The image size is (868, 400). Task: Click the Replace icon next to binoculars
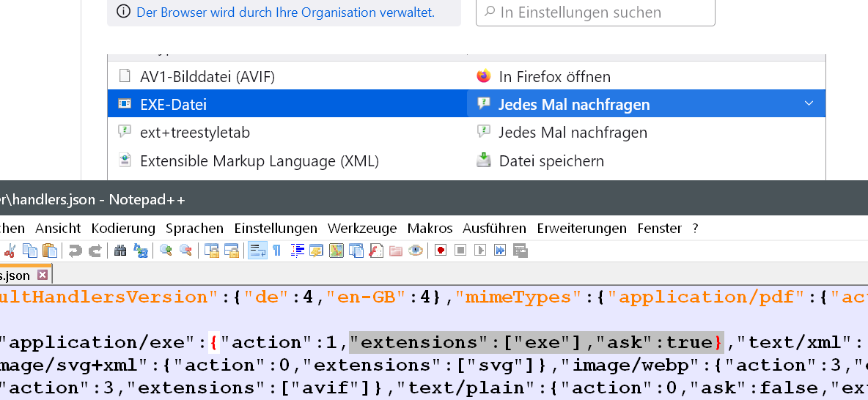point(140,251)
